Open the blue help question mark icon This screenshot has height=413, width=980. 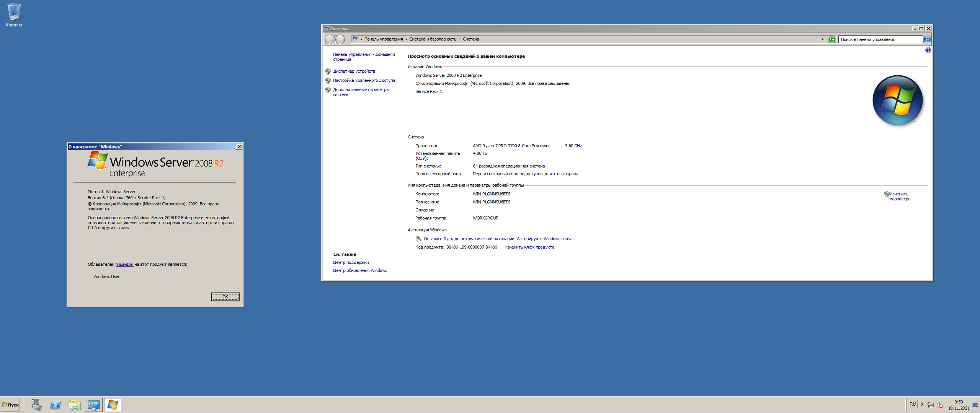coord(928,50)
